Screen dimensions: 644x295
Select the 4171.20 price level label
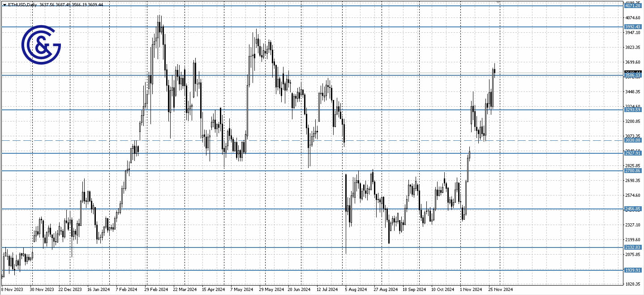(x=633, y=6)
